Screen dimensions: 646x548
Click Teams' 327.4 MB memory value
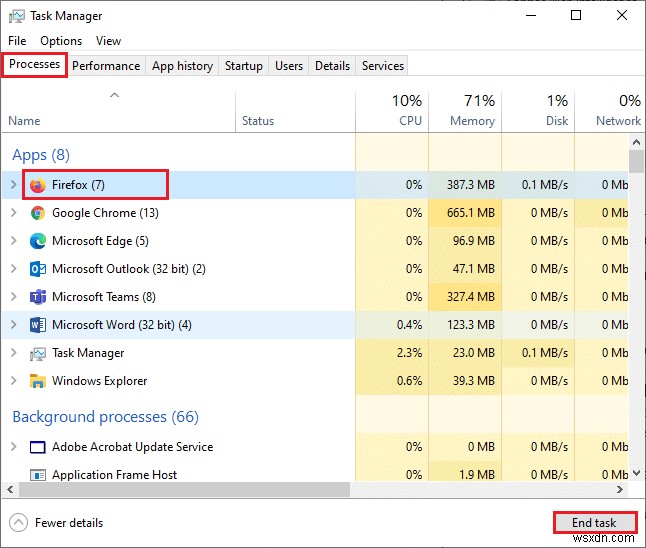(471, 297)
